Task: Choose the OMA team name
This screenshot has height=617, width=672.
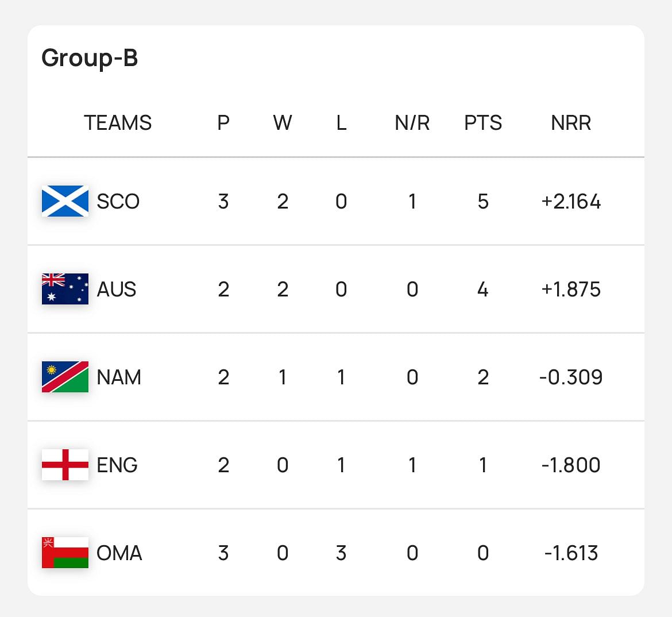Action: point(119,553)
